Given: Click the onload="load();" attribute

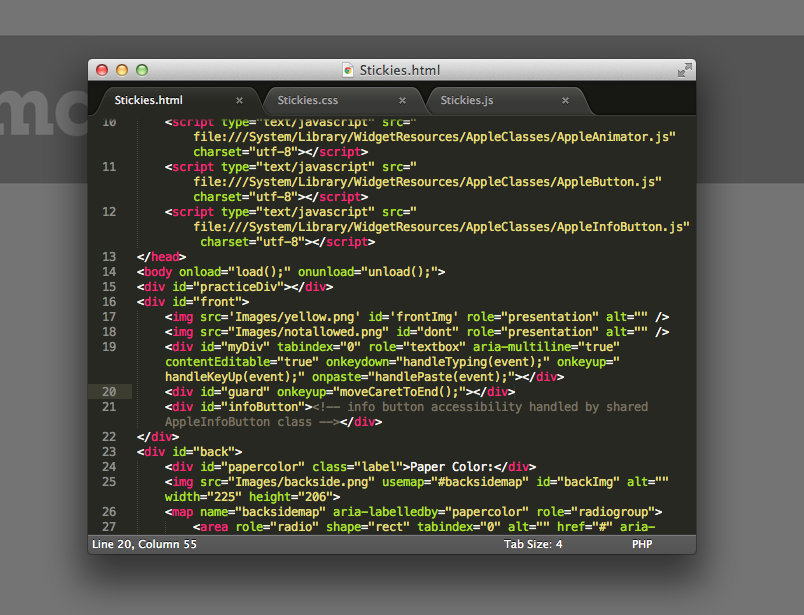Looking at the screenshot, I should click(235, 272).
